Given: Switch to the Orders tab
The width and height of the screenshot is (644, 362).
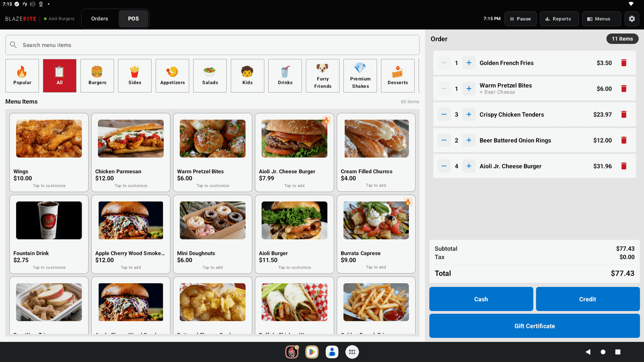Looking at the screenshot, I should click(100, 19).
